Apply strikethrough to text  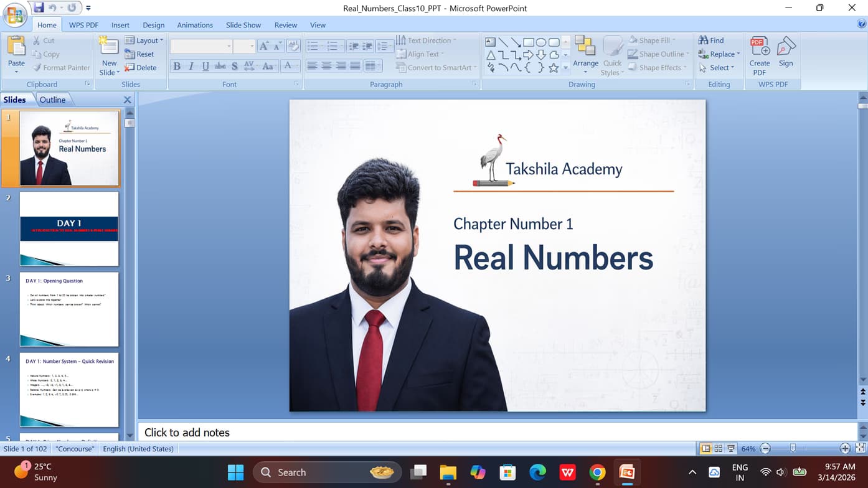tap(220, 65)
